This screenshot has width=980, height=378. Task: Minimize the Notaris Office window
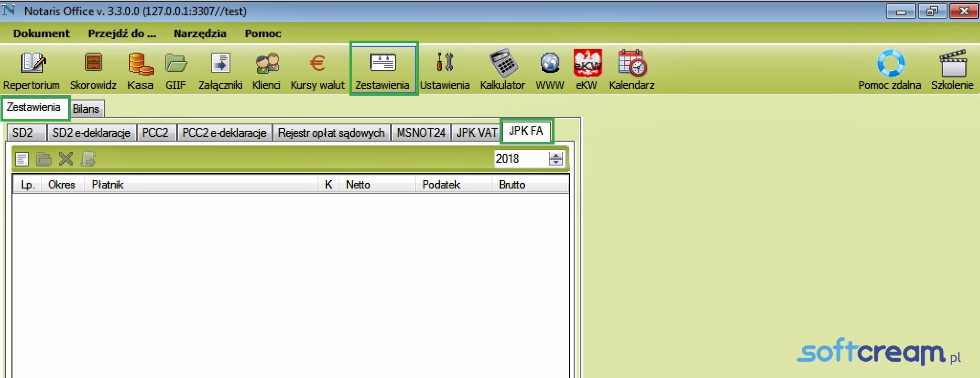(x=901, y=11)
